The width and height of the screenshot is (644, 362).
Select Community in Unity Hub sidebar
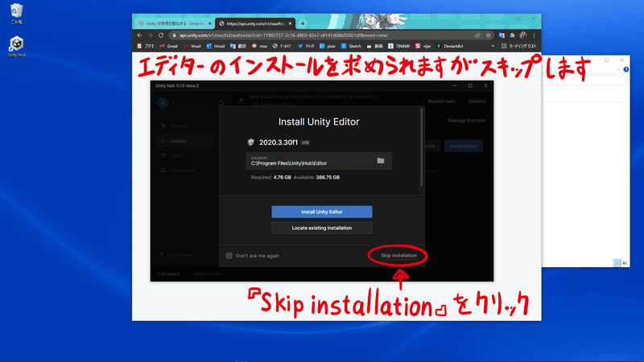(x=183, y=171)
